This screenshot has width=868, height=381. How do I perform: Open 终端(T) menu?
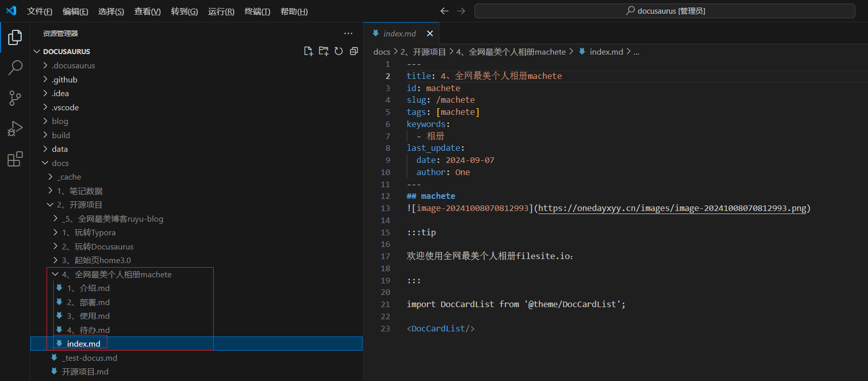[x=257, y=11]
